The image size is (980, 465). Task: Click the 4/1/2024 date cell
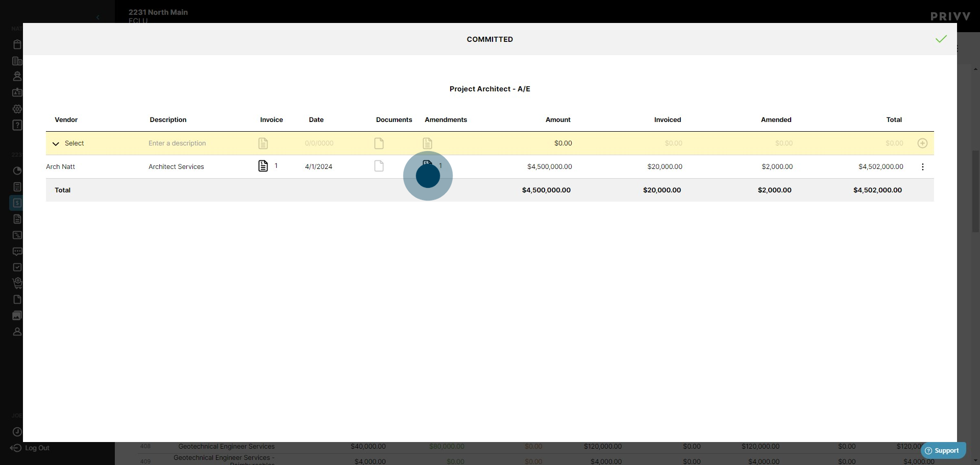pyautogui.click(x=318, y=167)
